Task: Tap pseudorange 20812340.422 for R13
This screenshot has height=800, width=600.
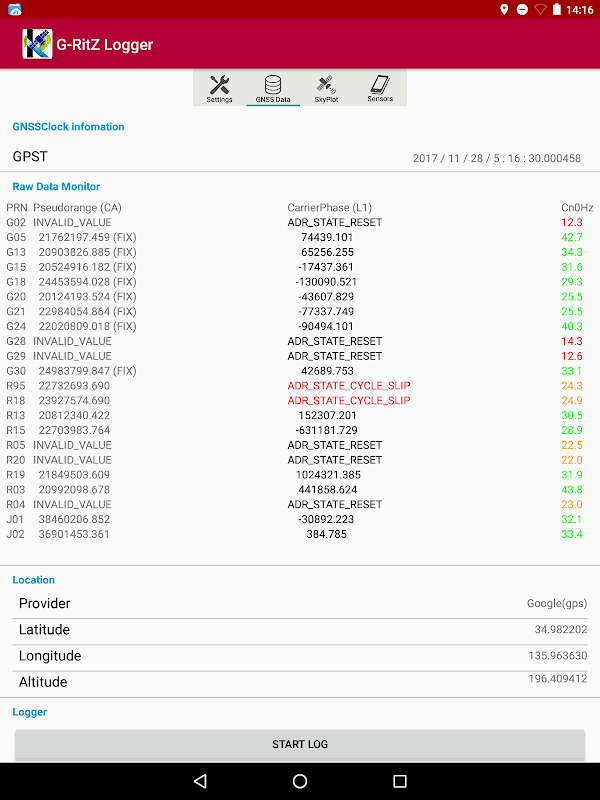Action: pyautogui.click(x=74, y=415)
